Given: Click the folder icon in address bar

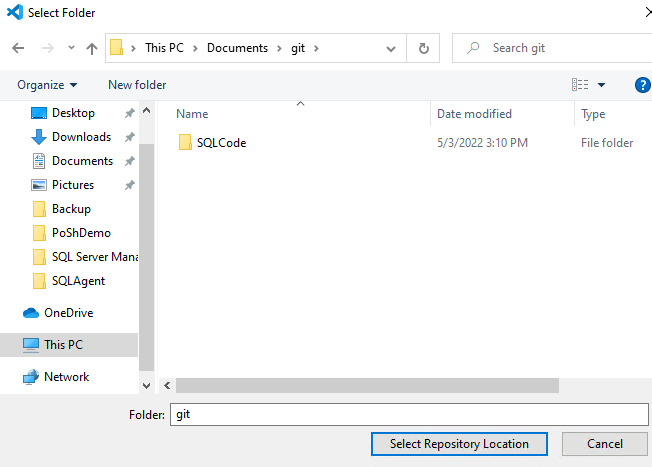Looking at the screenshot, I should 116,48.
